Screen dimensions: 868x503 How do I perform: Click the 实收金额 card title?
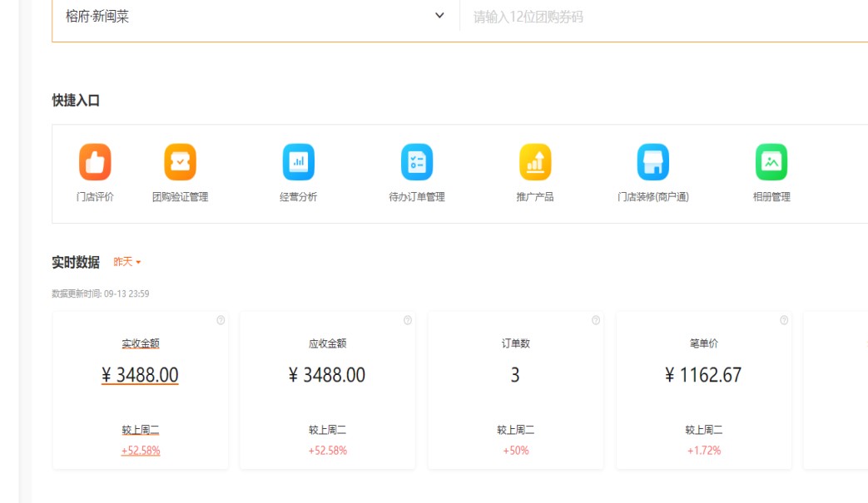coord(141,343)
